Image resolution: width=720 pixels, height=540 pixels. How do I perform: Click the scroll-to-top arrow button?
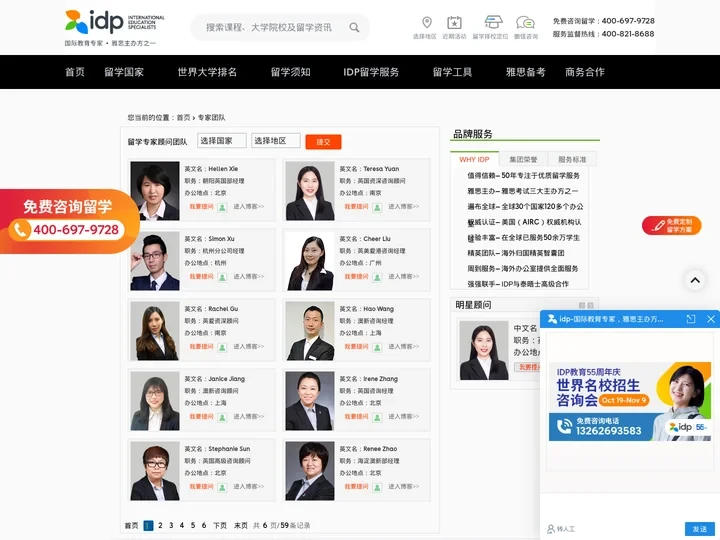tap(695, 280)
